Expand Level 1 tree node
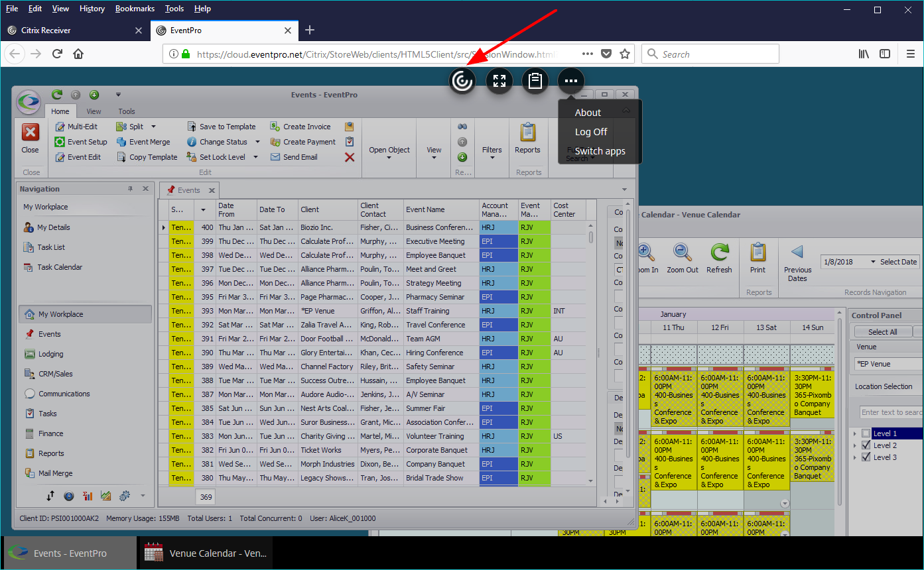 [x=855, y=433]
